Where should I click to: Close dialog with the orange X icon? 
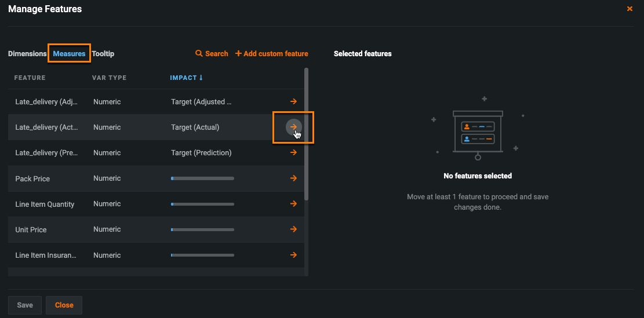pyautogui.click(x=630, y=9)
